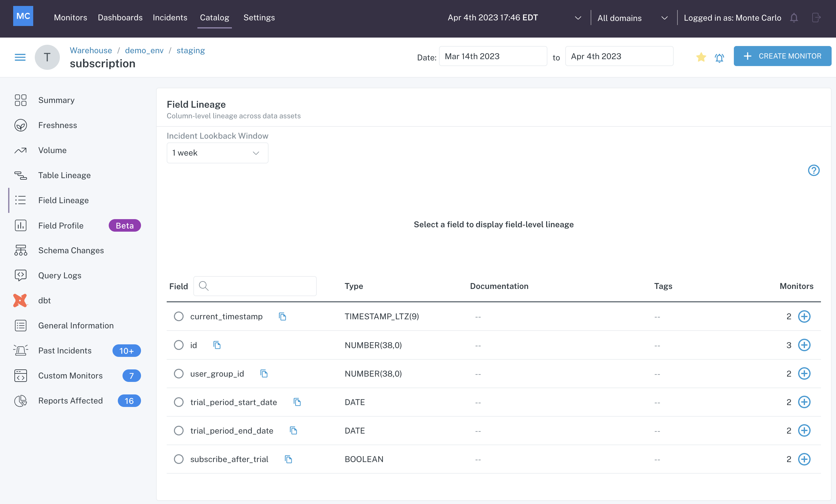Add monitor for trial_period_end_date field
836x504 pixels.
(x=804, y=430)
